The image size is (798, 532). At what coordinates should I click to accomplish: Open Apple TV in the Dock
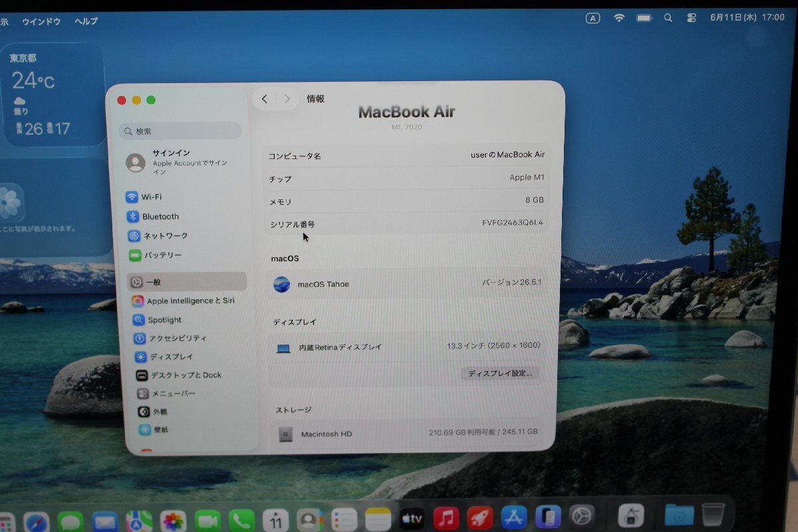point(412,518)
